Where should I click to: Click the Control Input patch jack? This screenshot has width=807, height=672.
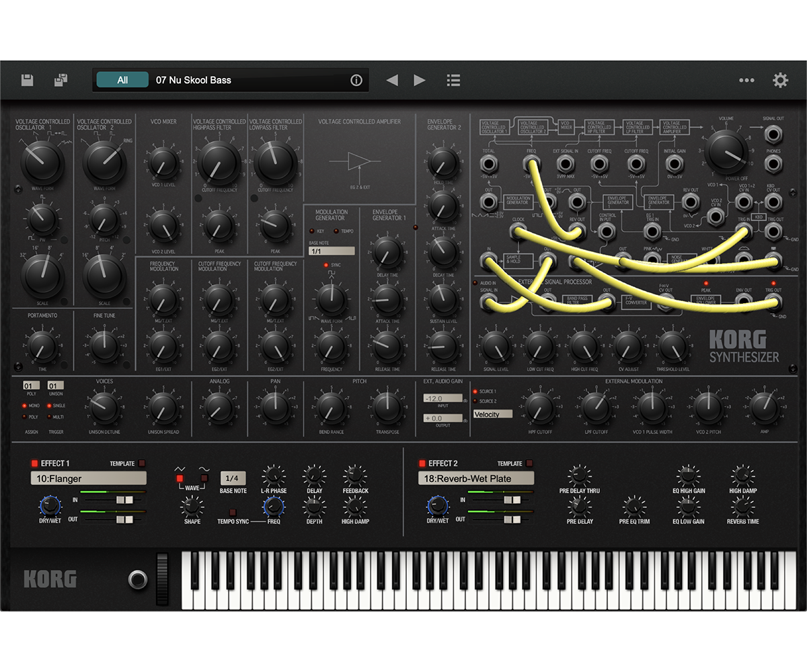click(607, 232)
